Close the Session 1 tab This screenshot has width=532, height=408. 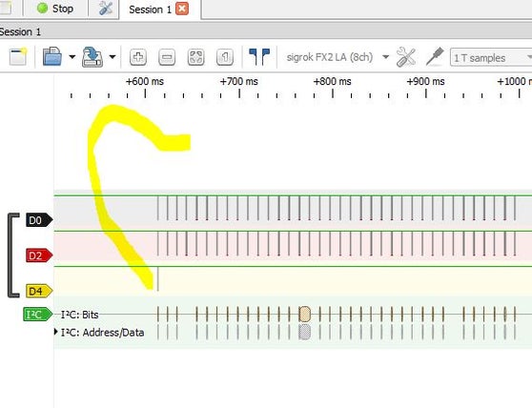(x=182, y=9)
